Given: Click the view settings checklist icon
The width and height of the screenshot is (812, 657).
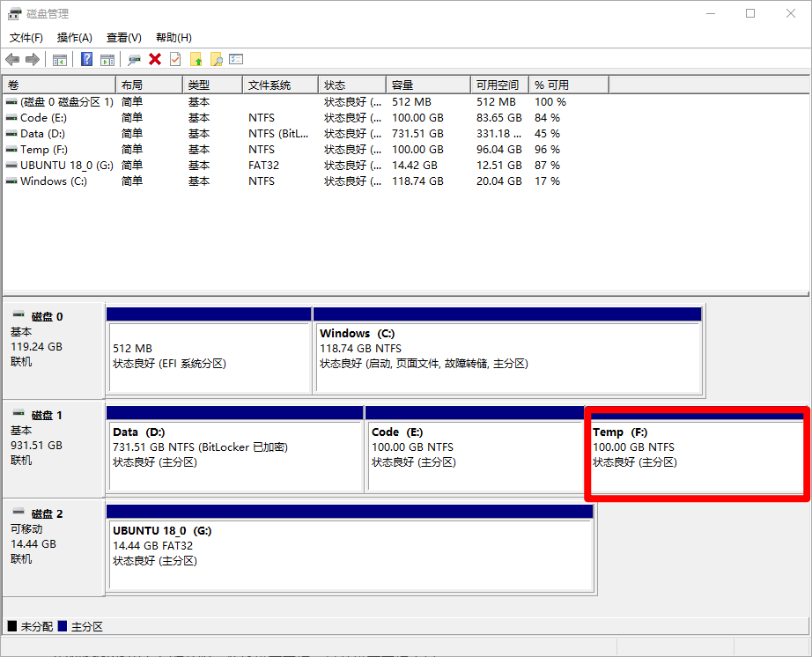Looking at the screenshot, I should 236,59.
